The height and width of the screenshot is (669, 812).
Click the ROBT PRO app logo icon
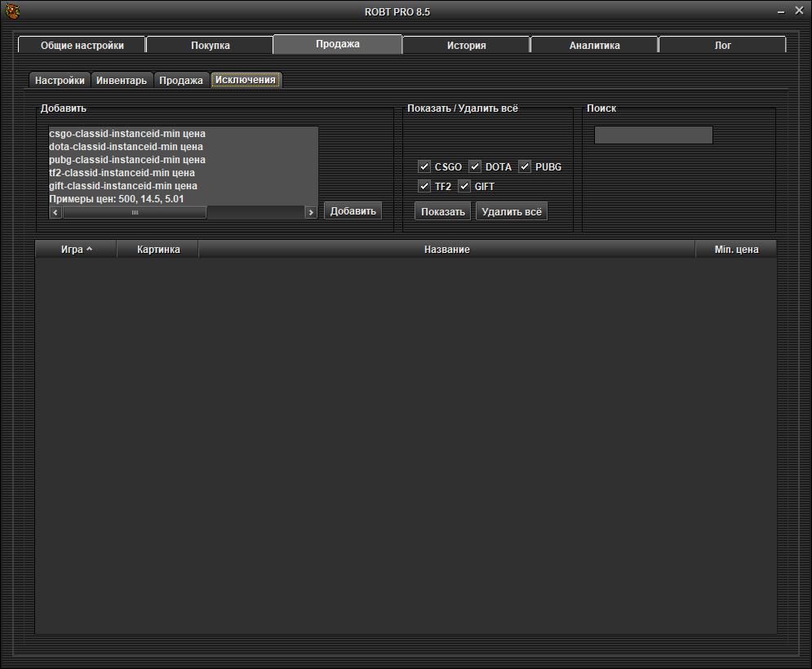coord(13,11)
